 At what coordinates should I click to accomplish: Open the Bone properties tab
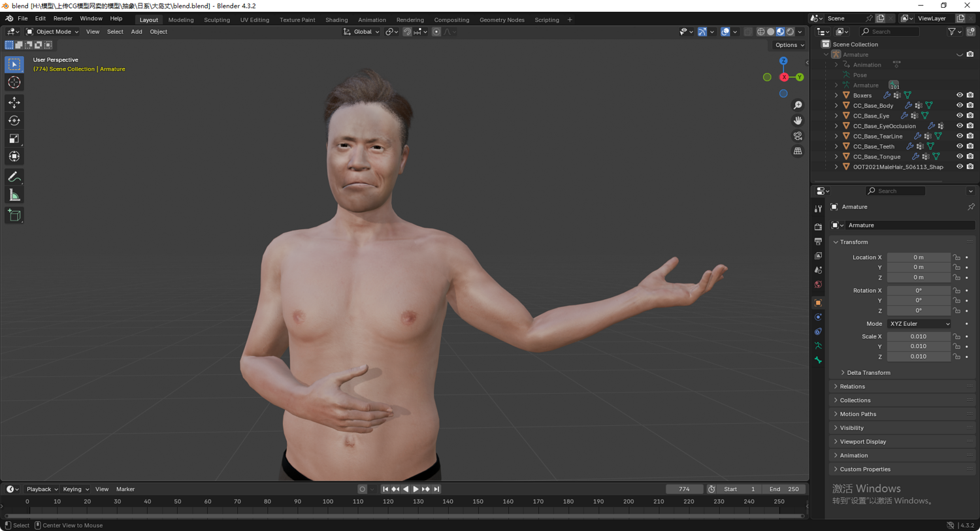[818, 360]
